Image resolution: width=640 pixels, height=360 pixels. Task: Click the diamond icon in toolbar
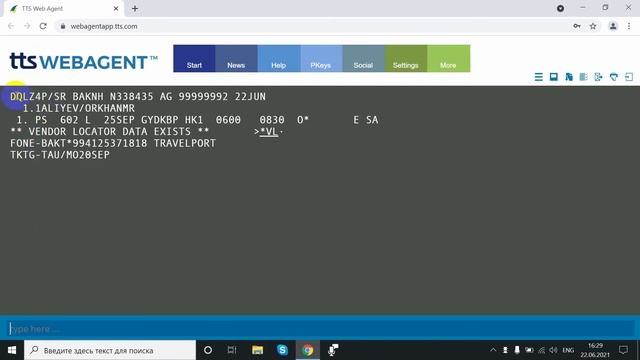tap(613, 77)
